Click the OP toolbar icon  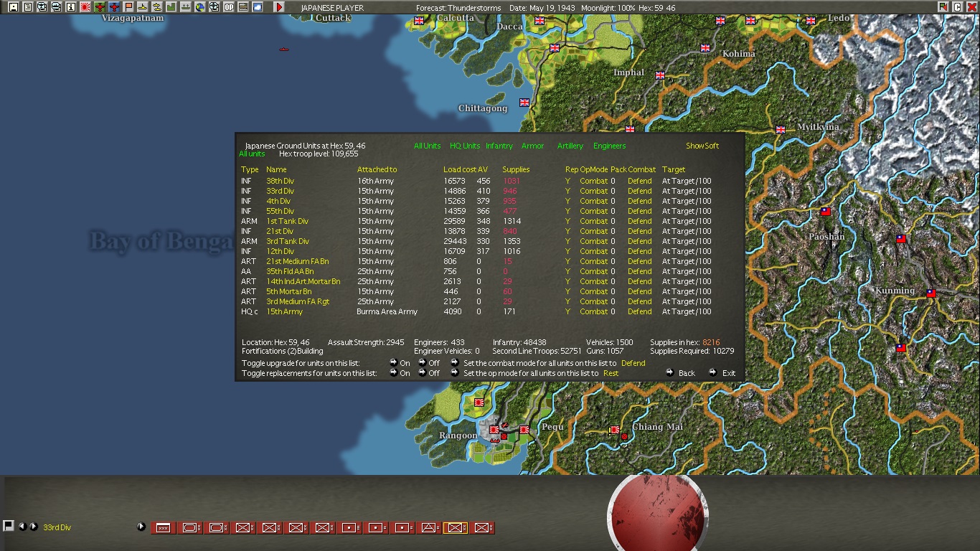(x=229, y=7)
